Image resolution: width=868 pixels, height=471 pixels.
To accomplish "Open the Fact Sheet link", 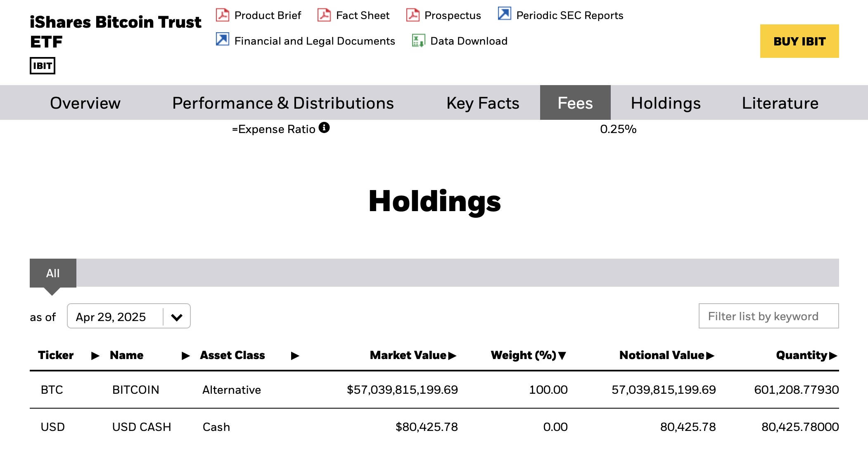I will [x=363, y=15].
